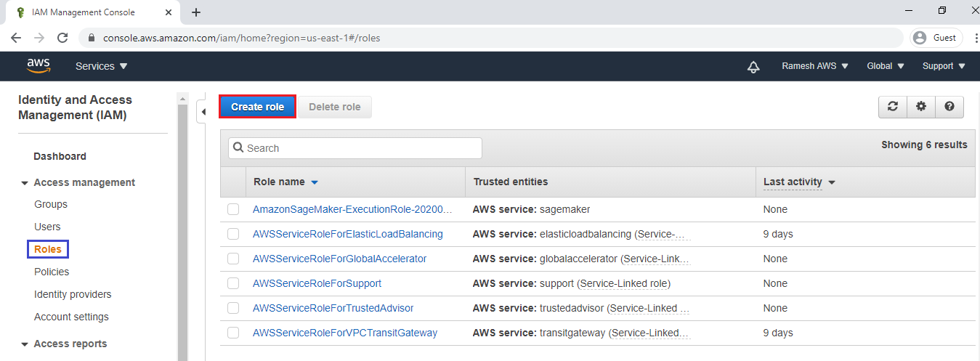Open Account settings in the sidebar
Viewport: 980px width, 361px height.
click(71, 317)
